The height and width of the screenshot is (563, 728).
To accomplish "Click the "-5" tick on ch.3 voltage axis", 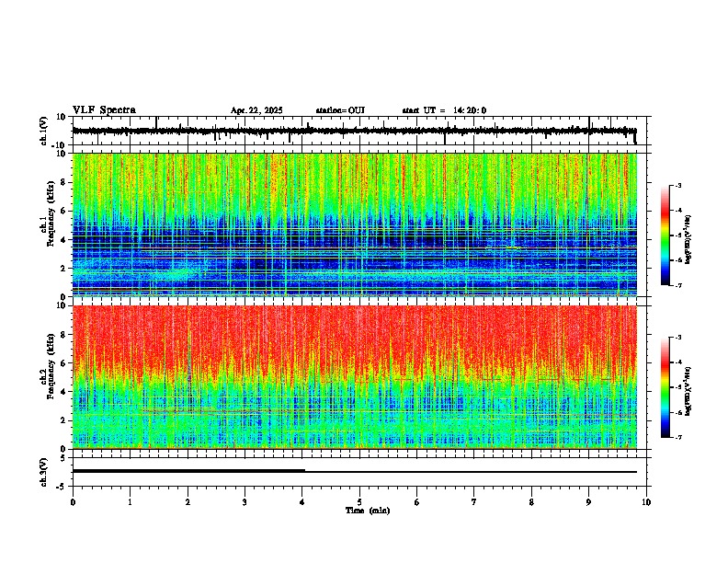I will pos(63,487).
